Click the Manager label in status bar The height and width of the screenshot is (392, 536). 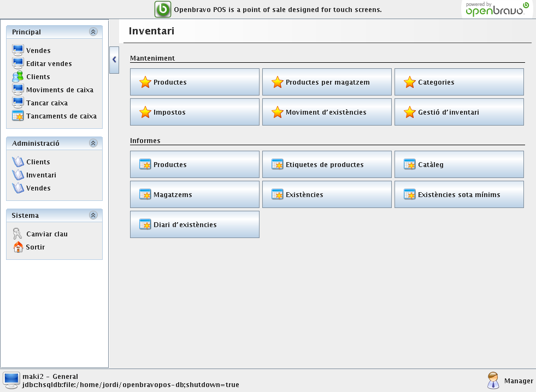coord(518,381)
